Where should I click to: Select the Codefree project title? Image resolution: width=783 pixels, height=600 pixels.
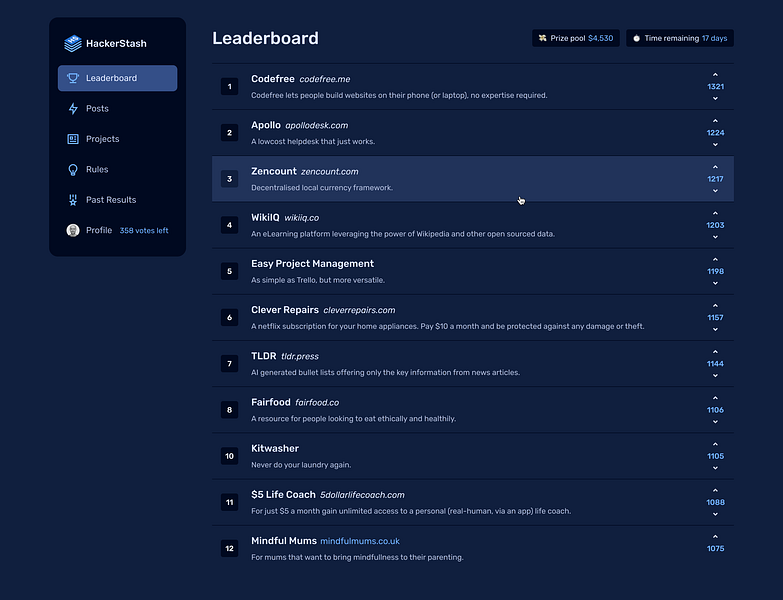(x=273, y=79)
